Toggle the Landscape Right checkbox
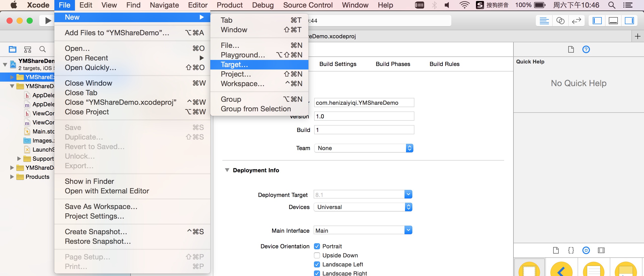Viewport: 644px width, 276px height. pyautogui.click(x=317, y=273)
